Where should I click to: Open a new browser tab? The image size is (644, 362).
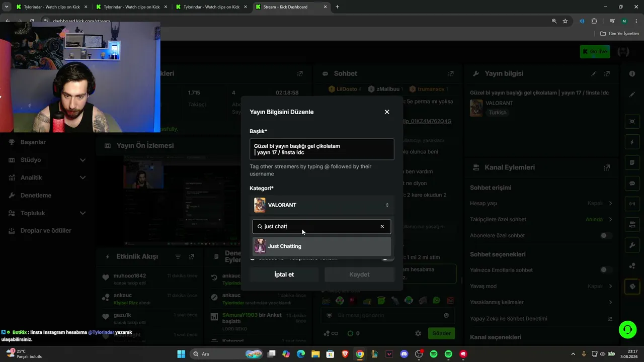[x=338, y=7]
